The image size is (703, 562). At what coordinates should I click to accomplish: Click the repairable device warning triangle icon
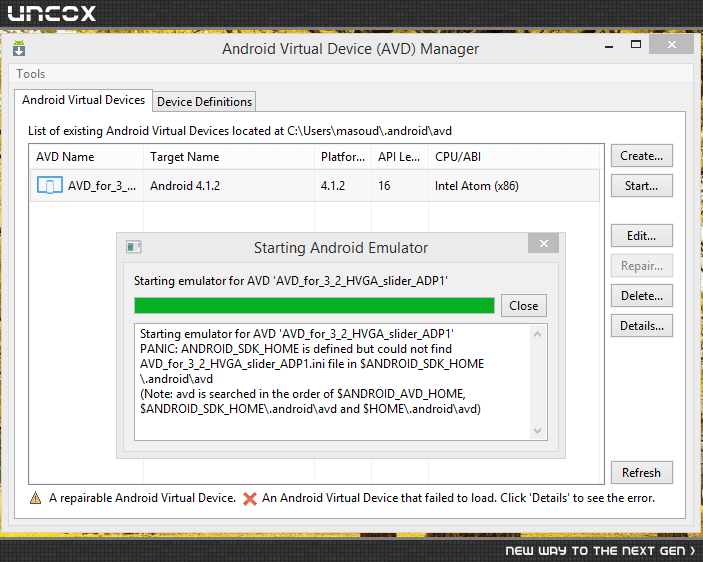35,498
